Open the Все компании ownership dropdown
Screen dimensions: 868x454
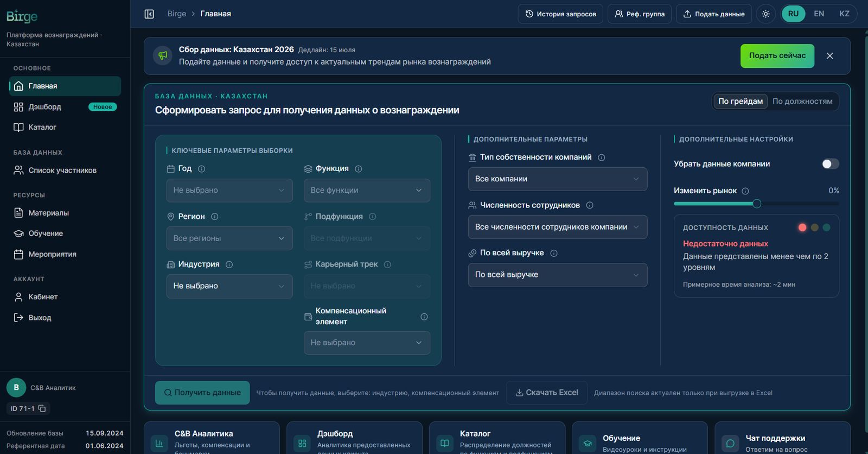(558, 179)
